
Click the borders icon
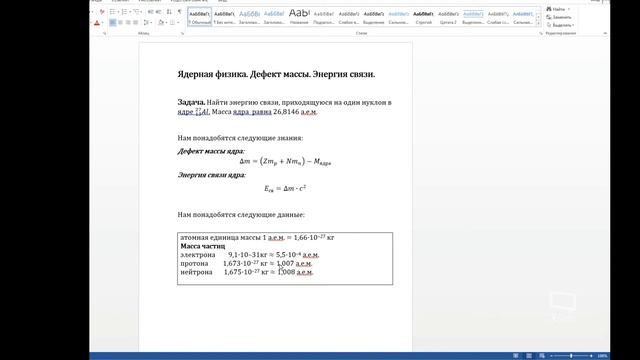(x=173, y=22)
